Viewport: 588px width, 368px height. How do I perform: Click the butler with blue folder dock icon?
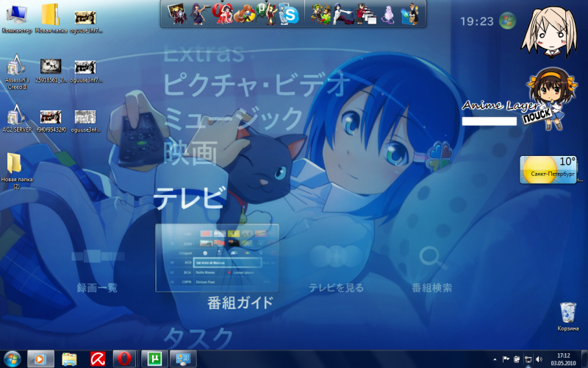pos(410,14)
